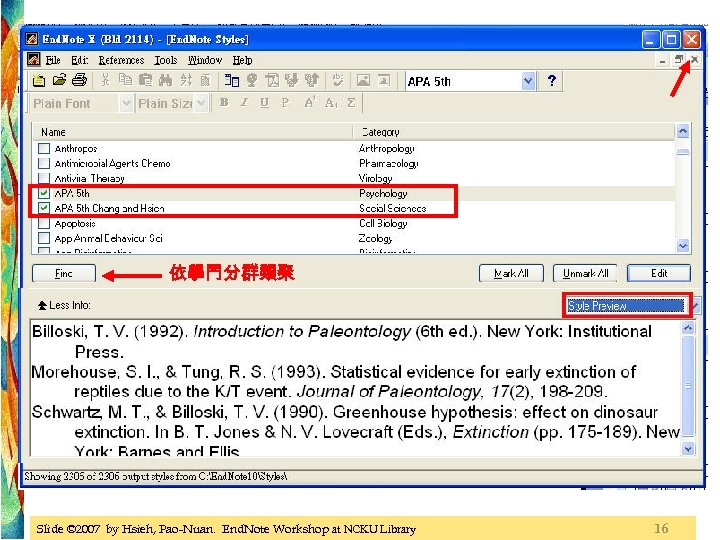This screenshot has height=540, width=720.
Task: Click the Unmark All button
Action: pyautogui.click(x=585, y=274)
